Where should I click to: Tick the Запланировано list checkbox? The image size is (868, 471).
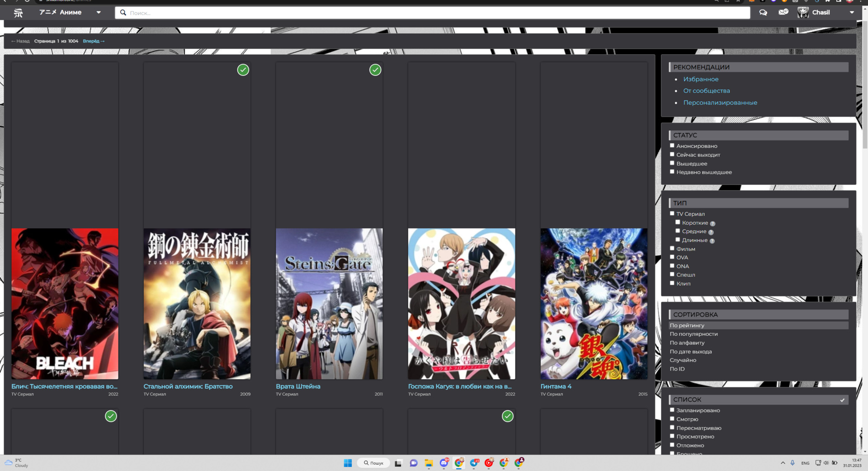point(672,410)
